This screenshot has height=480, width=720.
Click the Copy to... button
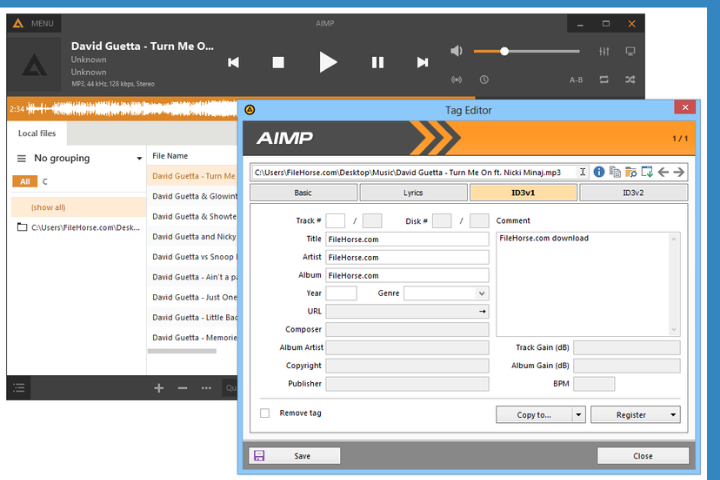(x=534, y=415)
